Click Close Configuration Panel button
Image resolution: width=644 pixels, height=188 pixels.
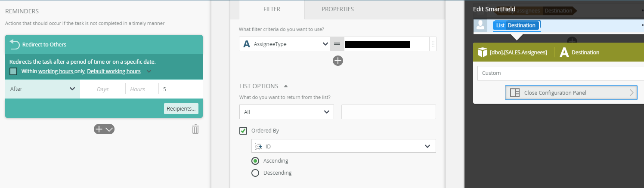coord(571,92)
